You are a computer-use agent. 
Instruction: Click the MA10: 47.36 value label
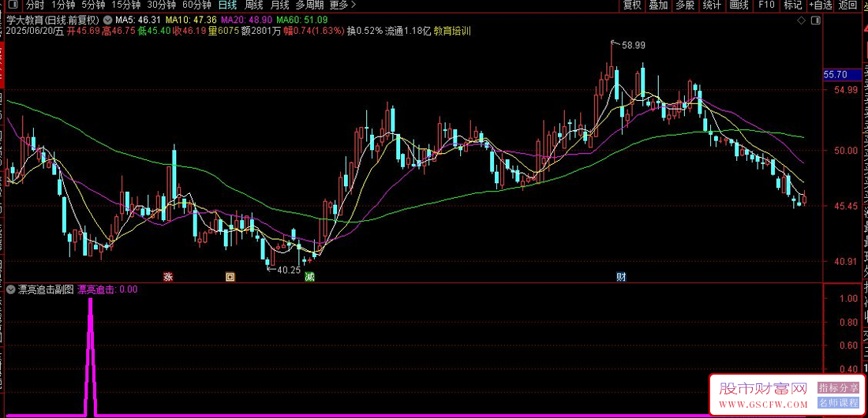pyautogui.click(x=192, y=21)
